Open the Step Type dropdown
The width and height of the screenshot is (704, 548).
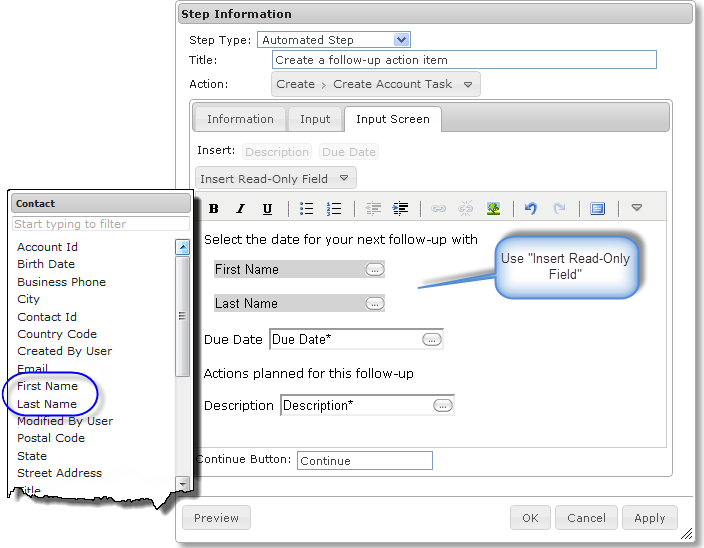401,40
